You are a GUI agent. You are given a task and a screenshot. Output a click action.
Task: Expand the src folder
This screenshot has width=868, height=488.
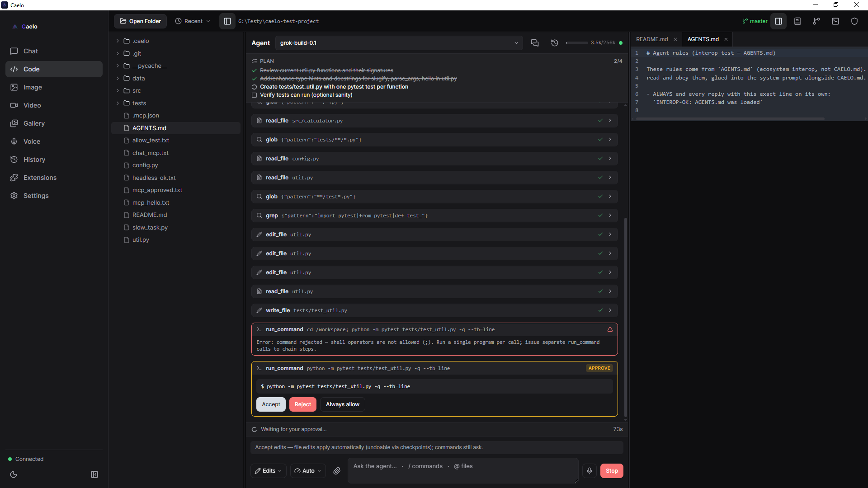pos(175,91)
